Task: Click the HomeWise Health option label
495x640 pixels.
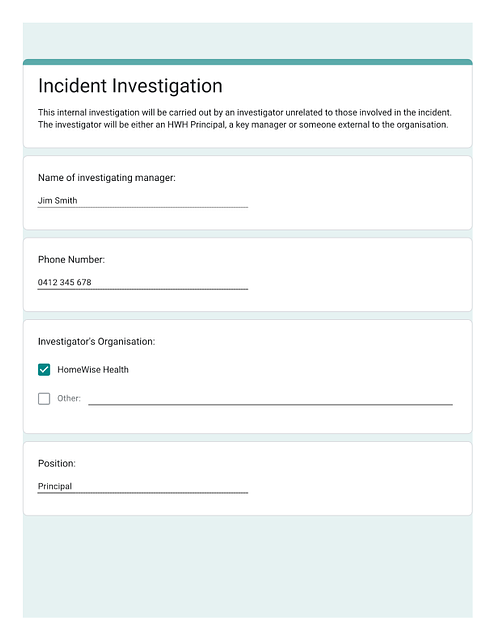Action: click(93, 369)
